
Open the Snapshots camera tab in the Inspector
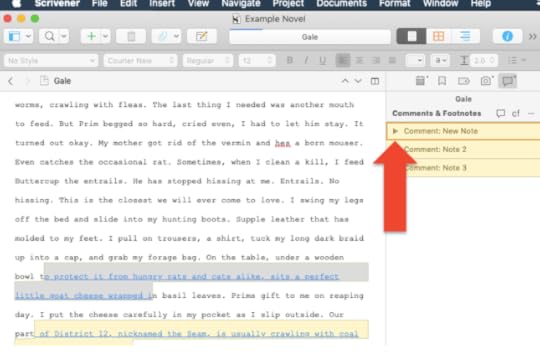pos(486,81)
